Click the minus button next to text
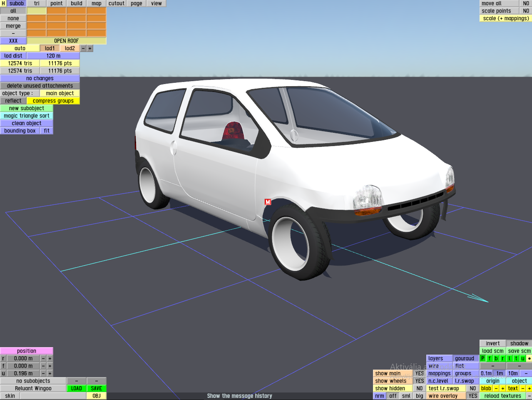Viewport: 532px width, 400px height. pos(523,388)
